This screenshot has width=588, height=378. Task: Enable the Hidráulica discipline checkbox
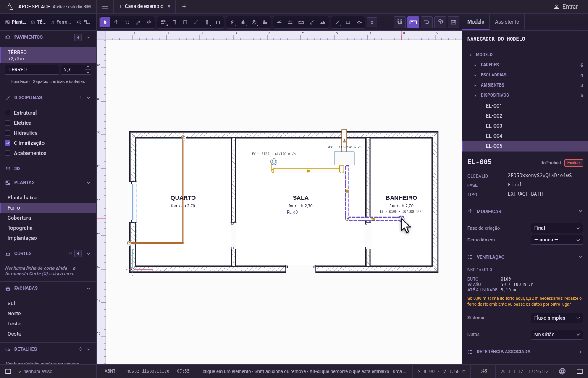click(x=8, y=133)
